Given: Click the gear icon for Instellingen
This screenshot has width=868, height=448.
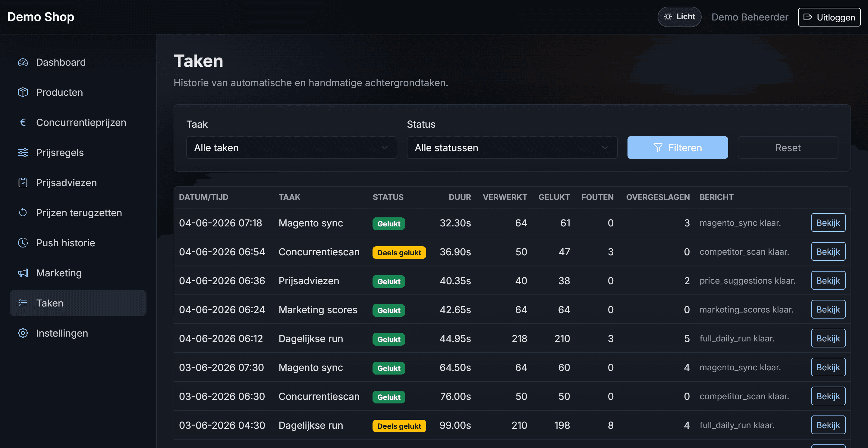Looking at the screenshot, I should coord(23,333).
